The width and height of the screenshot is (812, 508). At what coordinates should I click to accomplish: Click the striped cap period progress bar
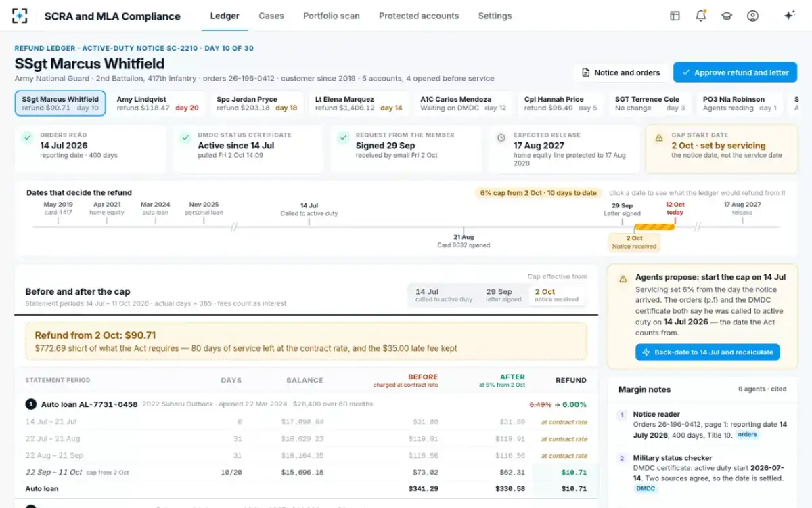(654, 227)
